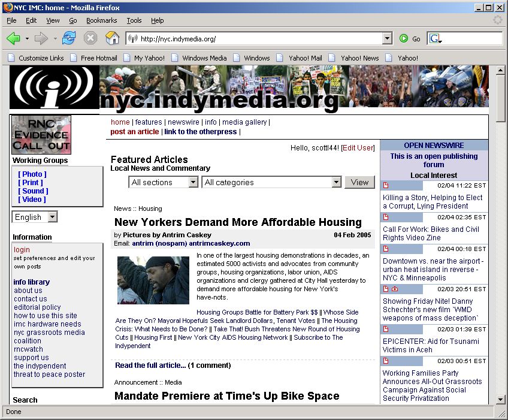Click the media icon on 02/03 20:51 post
Image resolution: width=508 pixels, height=420 pixels.
[x=395, y=289]
